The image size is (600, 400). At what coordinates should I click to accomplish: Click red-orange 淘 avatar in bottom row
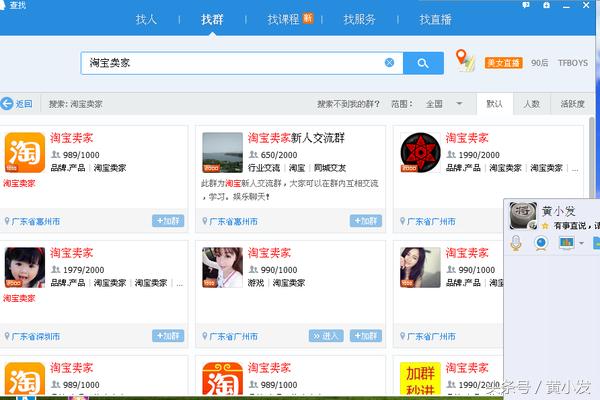(x=222, y=379)
